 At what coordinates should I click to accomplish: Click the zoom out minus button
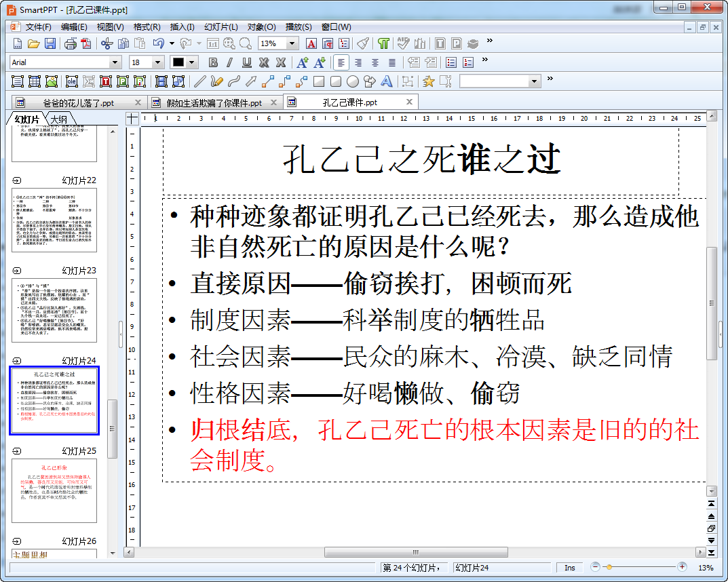tap(595, 566)
